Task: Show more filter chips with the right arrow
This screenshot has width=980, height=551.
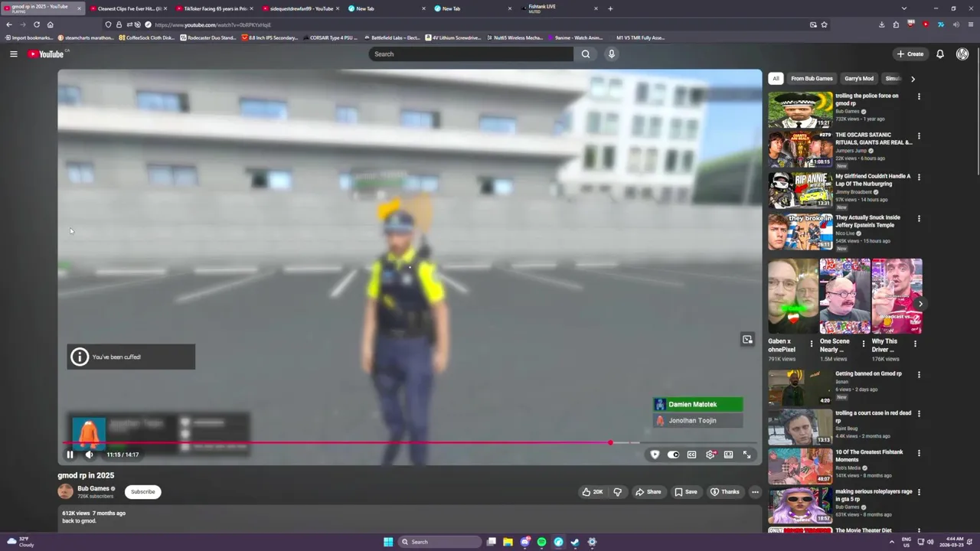Action: coord(913,78)
